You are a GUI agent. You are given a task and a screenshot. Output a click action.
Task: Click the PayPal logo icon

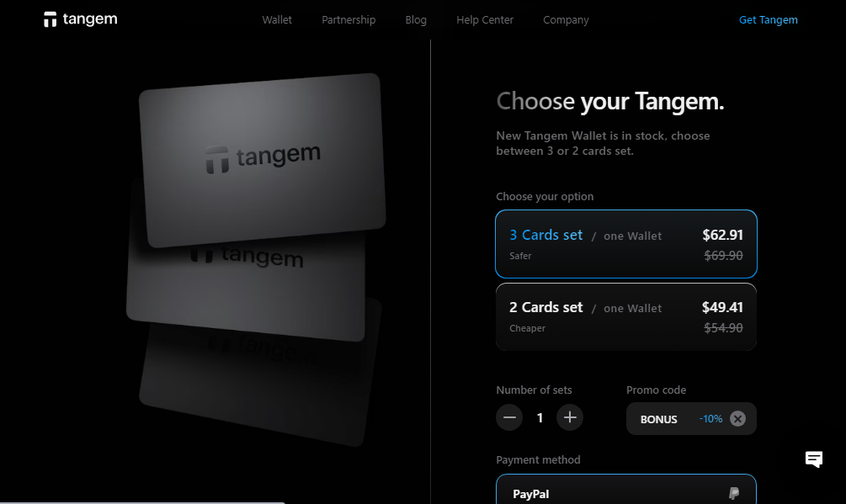tap(734, 493)
